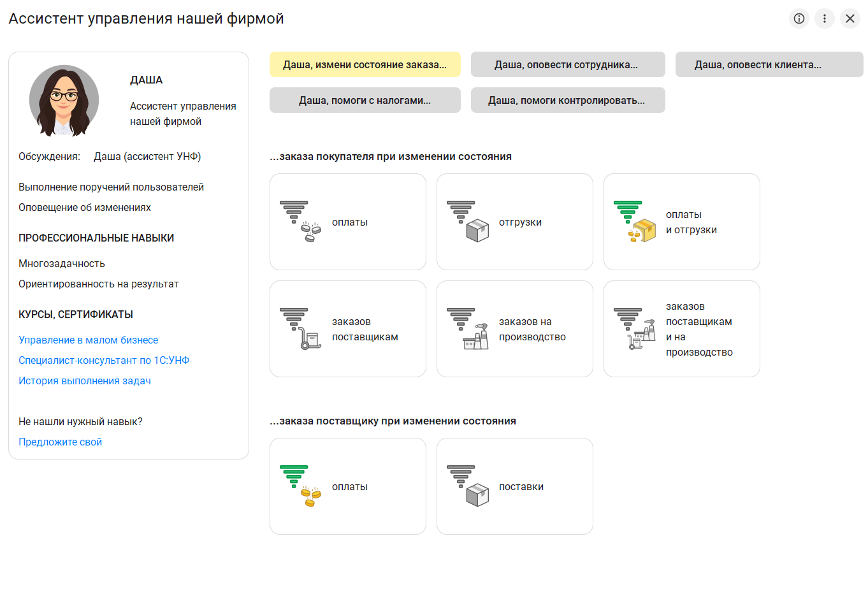Image resolution: width=868 pixels, height=608 pixels.
Task: Open 'История выполнения задач' link
Action: click(x=85, y=380)
